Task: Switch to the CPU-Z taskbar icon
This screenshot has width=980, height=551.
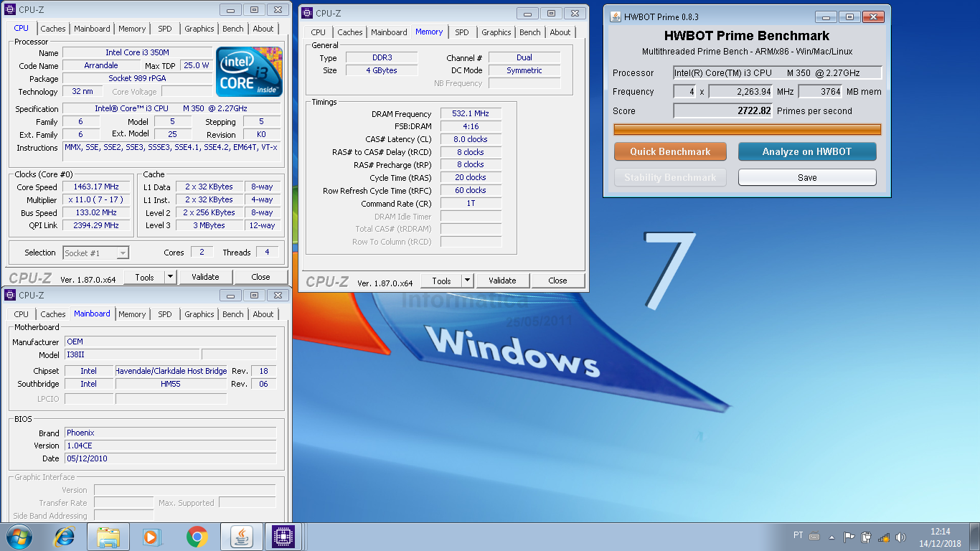Action: (x=285, y=537)
